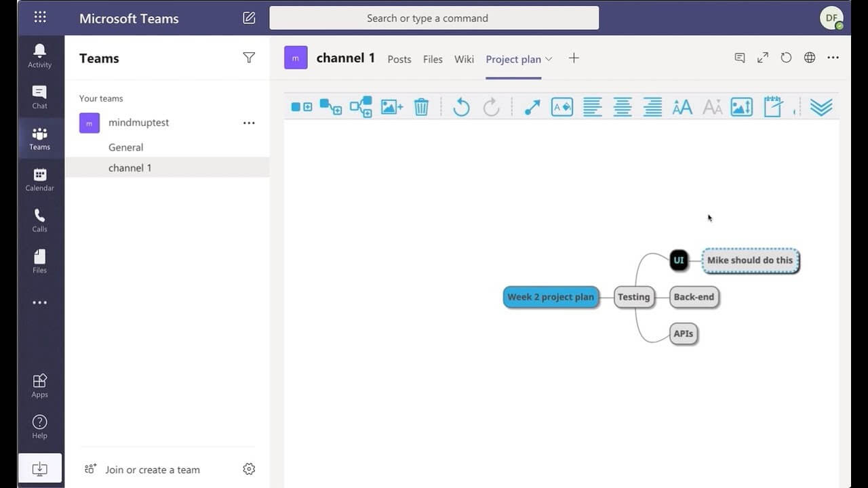Open the Project plan tab dropdown arrow

tap(549, 59)
